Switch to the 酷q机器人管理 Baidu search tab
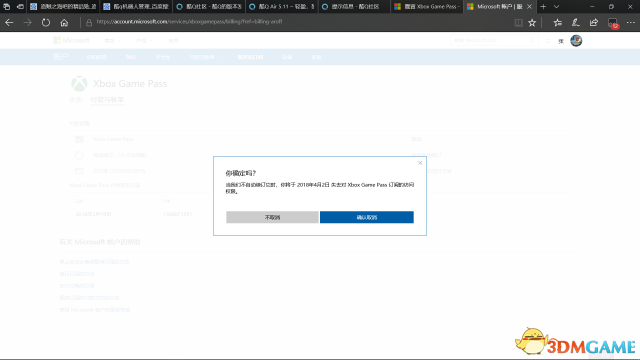 136,7
